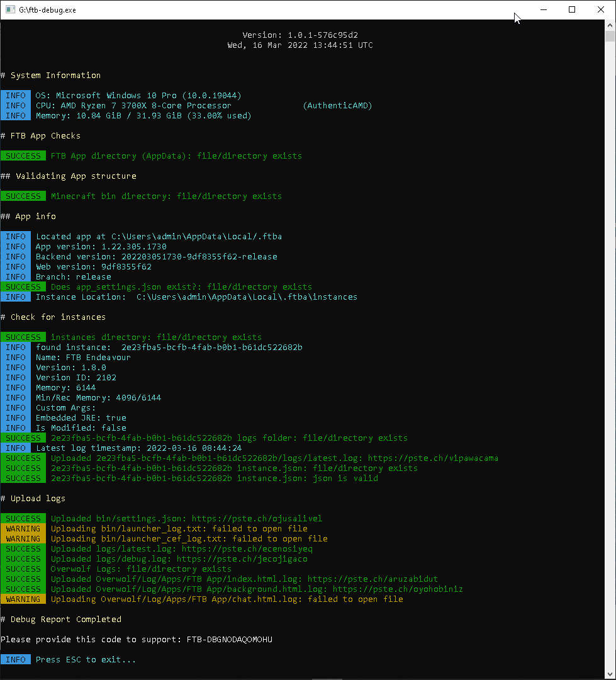Image resolution: width=616 pixels, height=680 pixels.
Task: Open the pste.ch/aruzabidut index.html.log link
Action: pos(372,579)
